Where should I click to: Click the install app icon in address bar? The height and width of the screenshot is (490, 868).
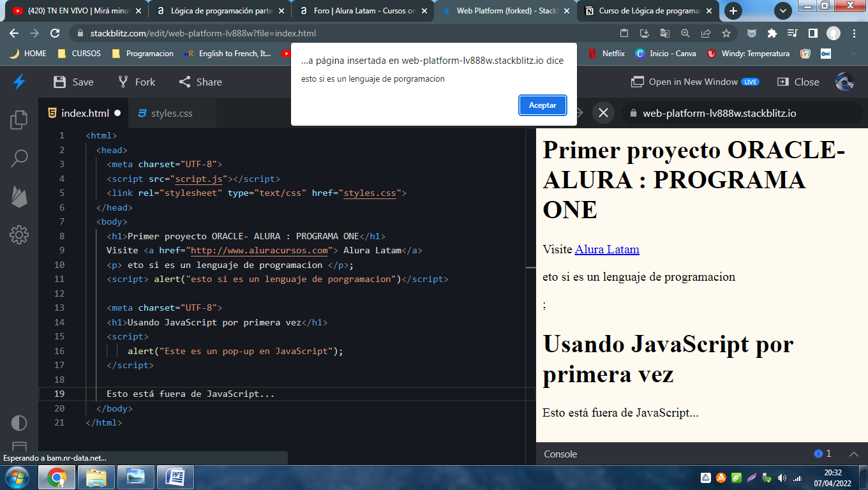coord(645,33)
